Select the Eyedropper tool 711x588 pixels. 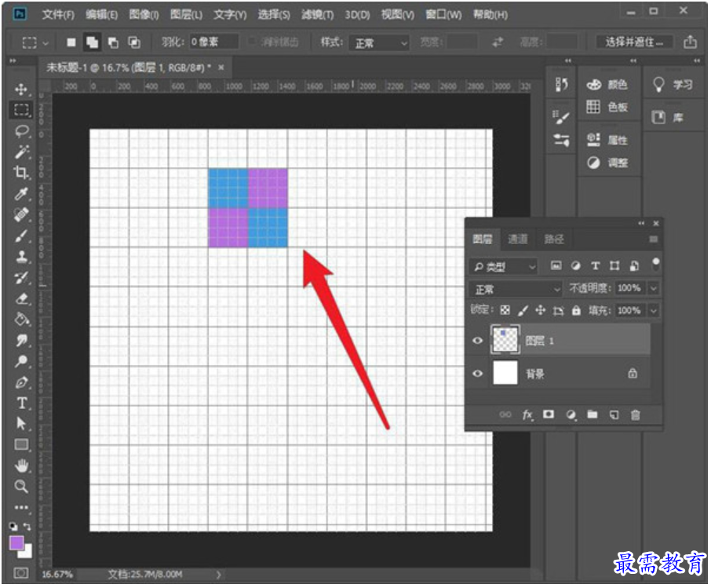click(x=21, y=194)
